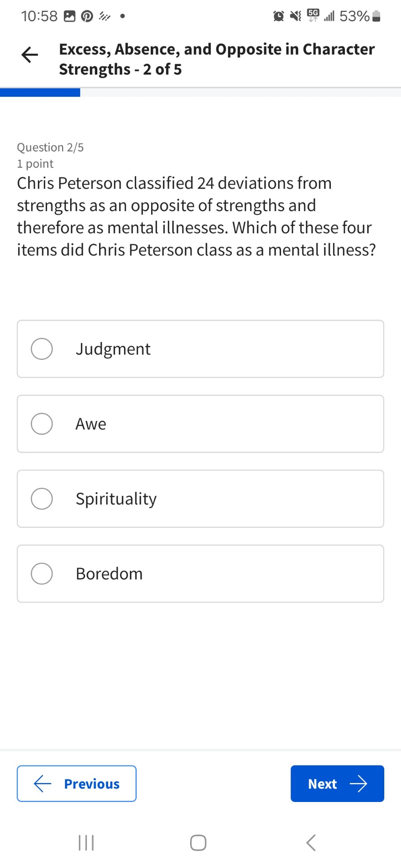Click the quiz title heading text

(x=217, y=59)
